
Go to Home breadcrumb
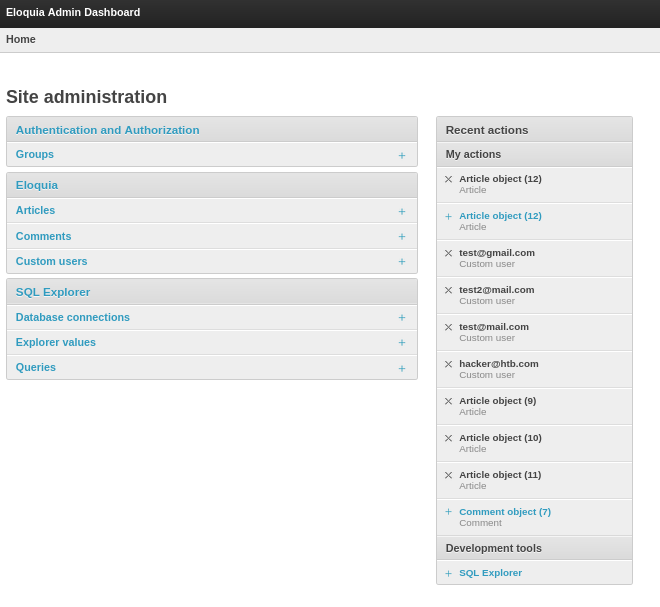click(x=21, y=39)
